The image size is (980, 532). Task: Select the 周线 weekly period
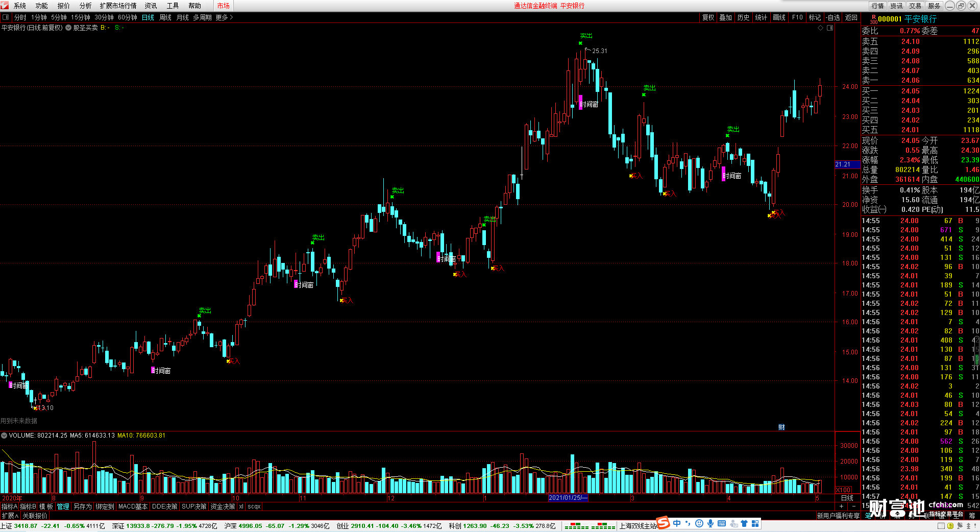(165, 17)
